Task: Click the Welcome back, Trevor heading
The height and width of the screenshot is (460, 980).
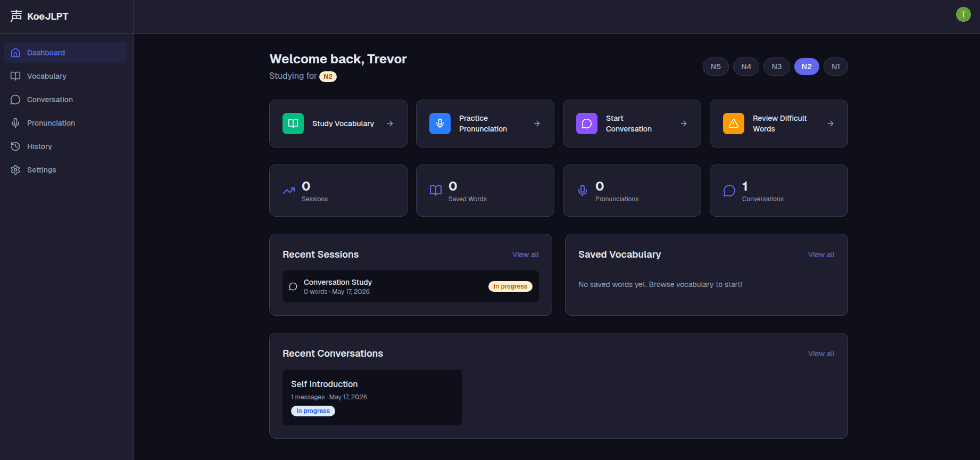Action: (x=338, y=59)
